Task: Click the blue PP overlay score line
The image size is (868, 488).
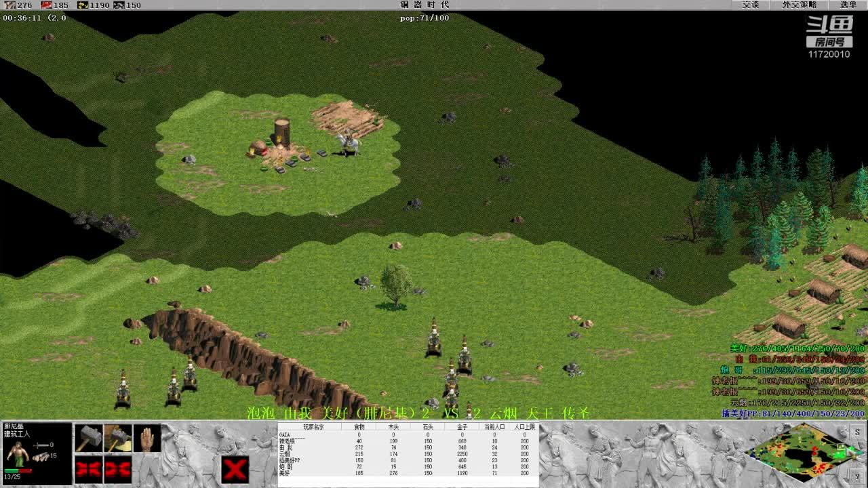Action: pyautogui.click(x=793, y=413)
